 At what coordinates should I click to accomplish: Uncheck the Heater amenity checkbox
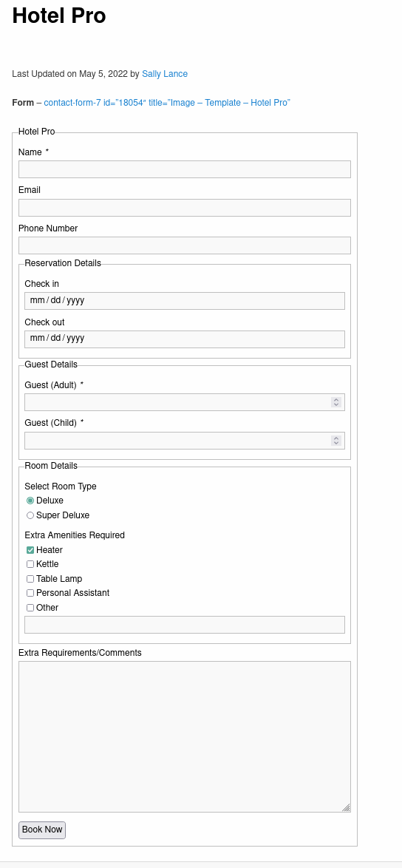pos(30,550)
